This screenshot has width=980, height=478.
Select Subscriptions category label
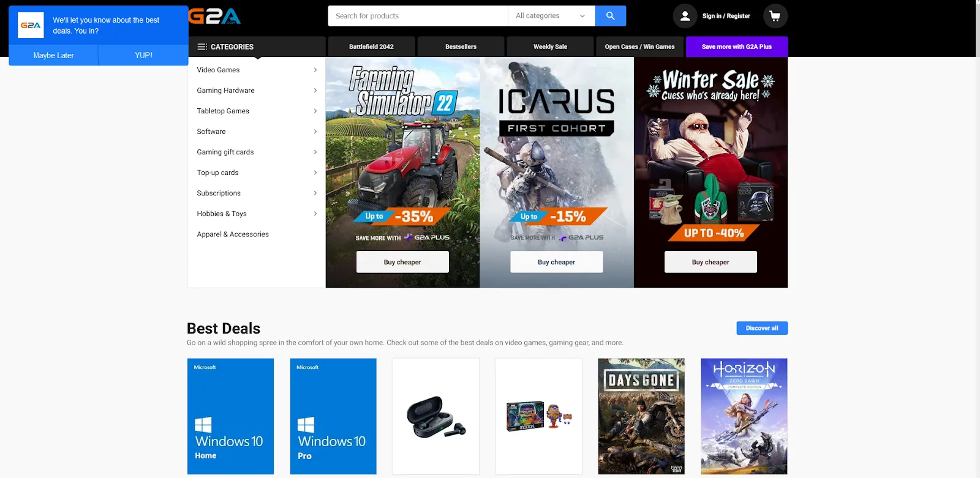(219, 193)
